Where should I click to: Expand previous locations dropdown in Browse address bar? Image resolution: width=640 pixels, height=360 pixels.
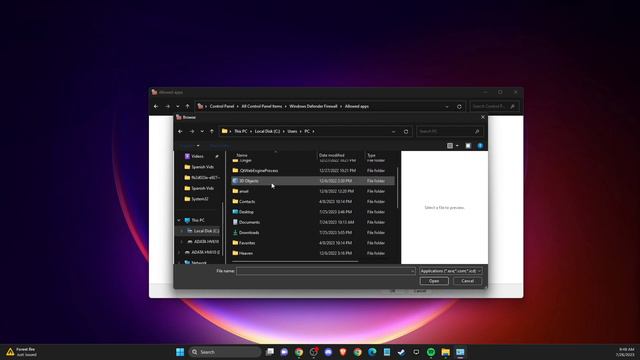point(393,131)
